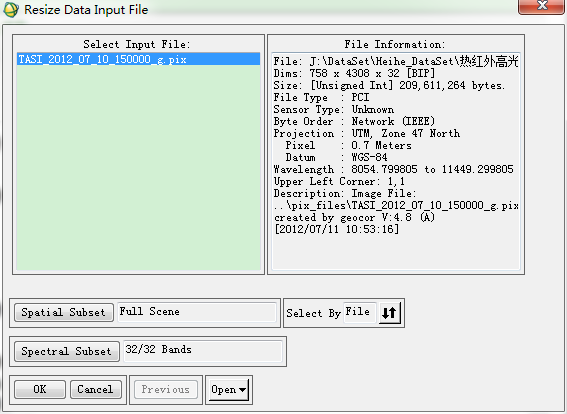Click the Sensor Type: Unknown line

coord(333,109)
